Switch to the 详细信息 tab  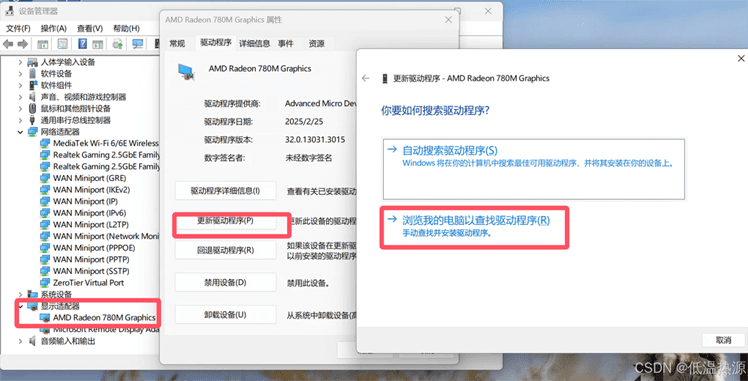coord(255,43)
